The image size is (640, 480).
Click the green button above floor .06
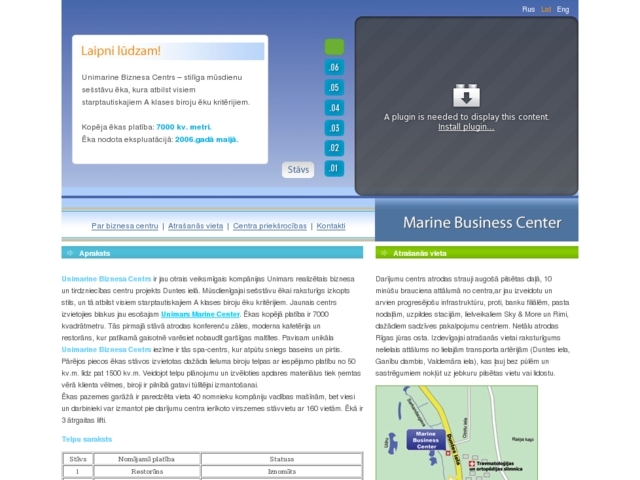pyautogui.click(x=334, y=46)
